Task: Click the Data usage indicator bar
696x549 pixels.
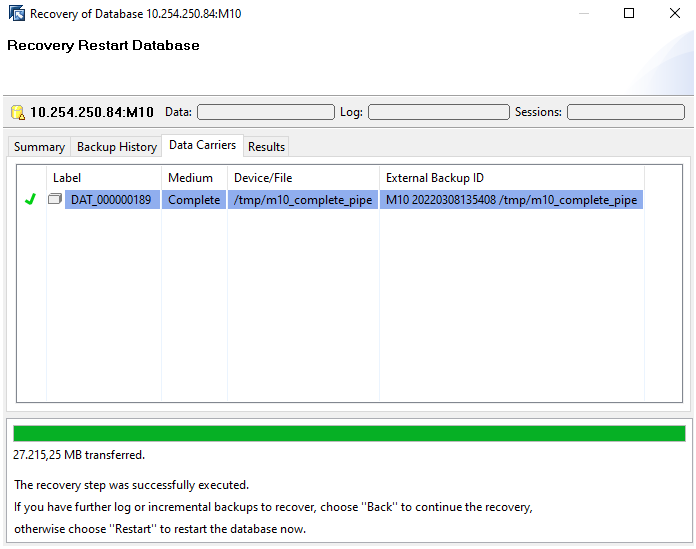Action: (x=265, y=112)
